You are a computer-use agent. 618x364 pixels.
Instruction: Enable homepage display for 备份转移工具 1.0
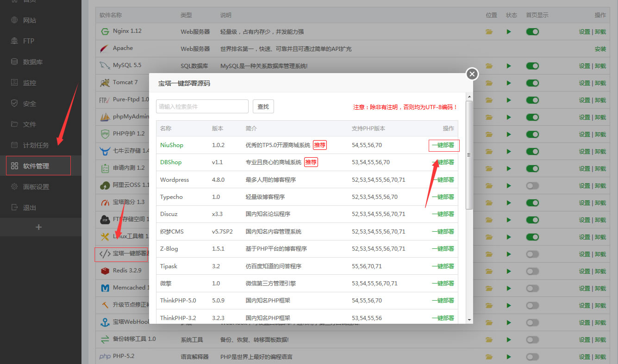point(533,339)
